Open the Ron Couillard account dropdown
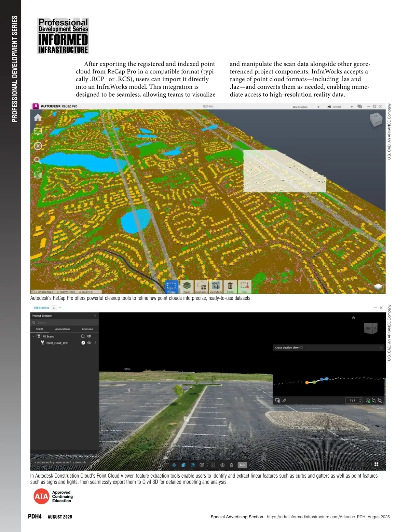This screenshot has width=410, height=532. 318,107
